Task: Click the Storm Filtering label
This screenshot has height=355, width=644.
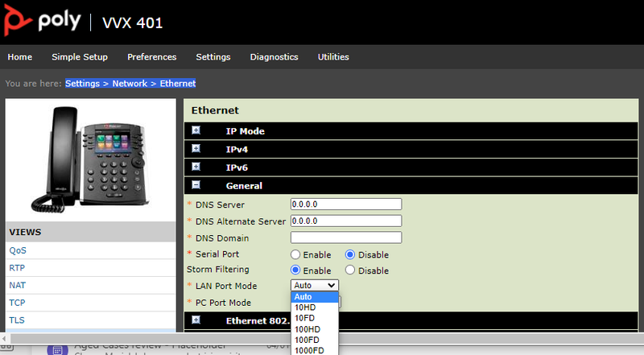Action: [218, 270]
